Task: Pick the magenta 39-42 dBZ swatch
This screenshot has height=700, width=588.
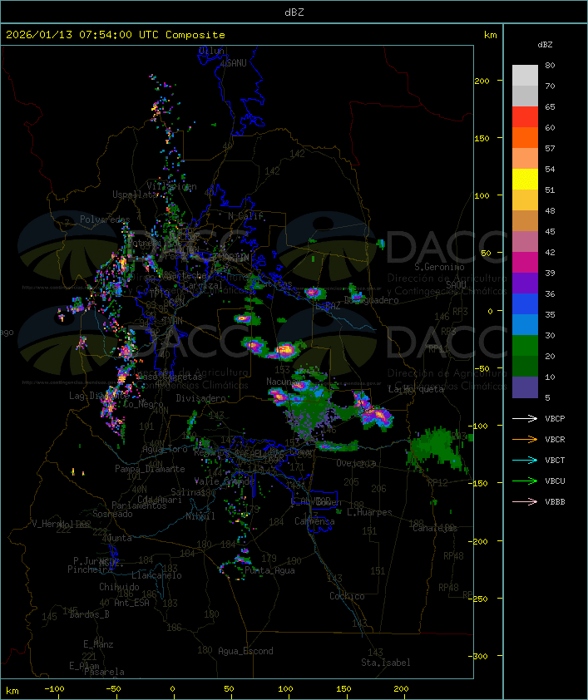Action: tap(525, 262)
